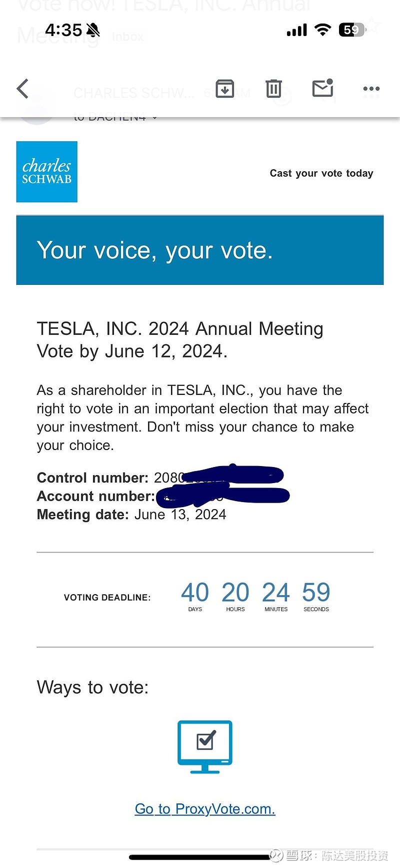Go back using the left chevron

pos(23,89)
